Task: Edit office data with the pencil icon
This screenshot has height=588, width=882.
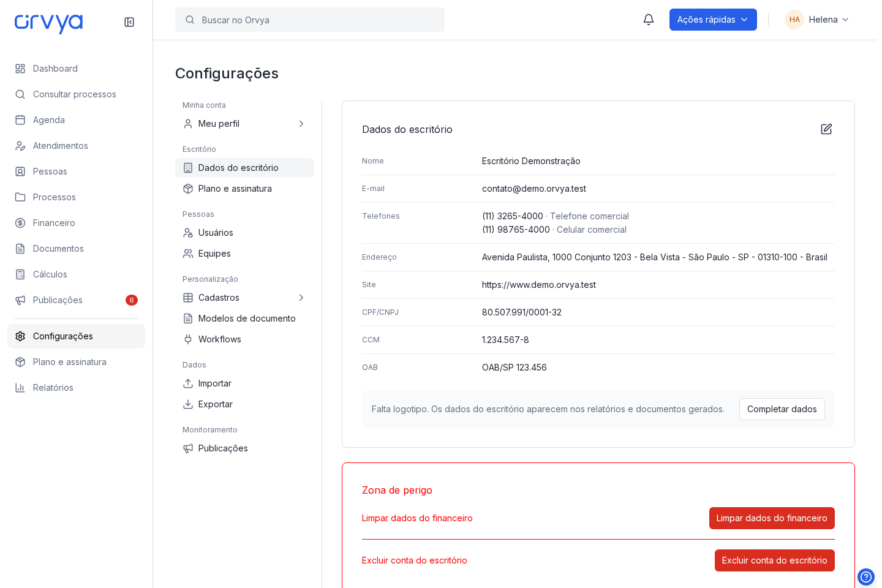Action: click(x=826, y=129)
